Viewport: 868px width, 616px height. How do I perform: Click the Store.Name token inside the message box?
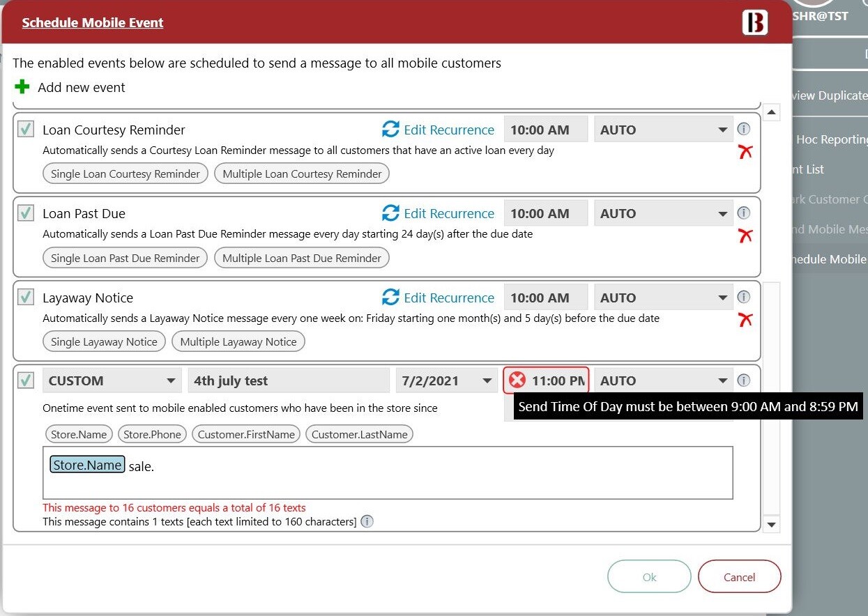87,465
